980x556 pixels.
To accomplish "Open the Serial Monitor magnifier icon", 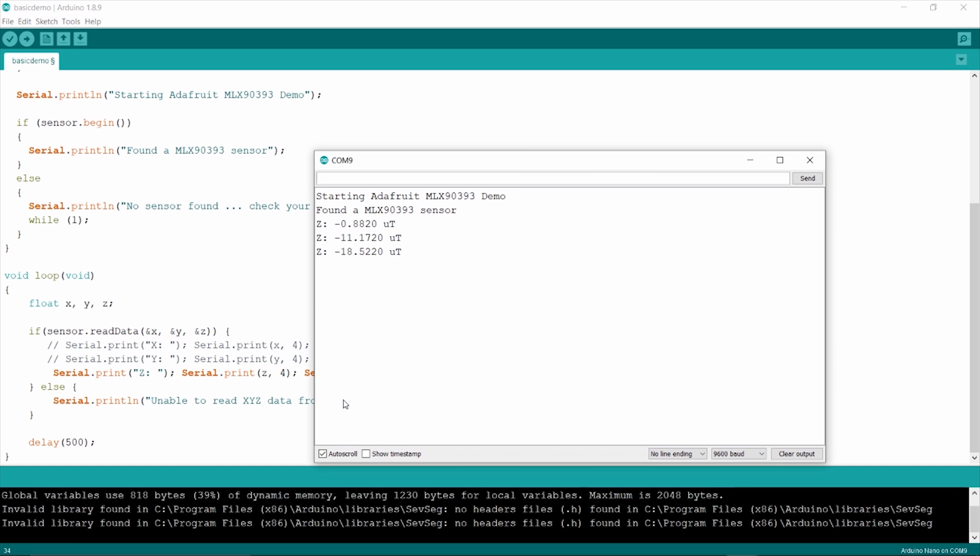I will 964,39.
